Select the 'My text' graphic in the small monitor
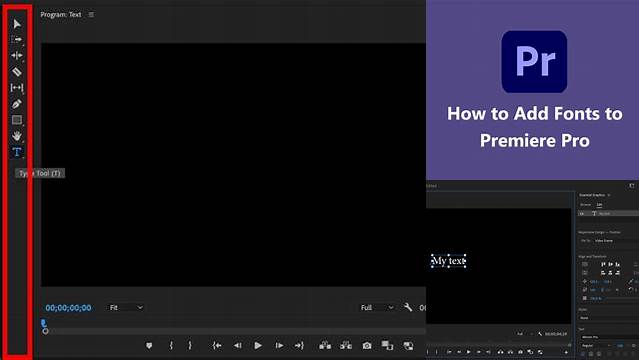 click(x=448, y=261)
